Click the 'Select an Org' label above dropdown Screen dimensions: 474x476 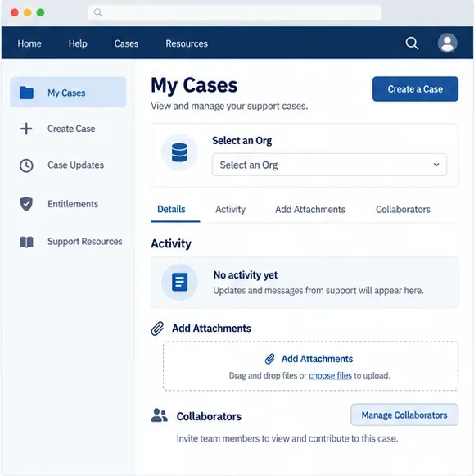242,141
